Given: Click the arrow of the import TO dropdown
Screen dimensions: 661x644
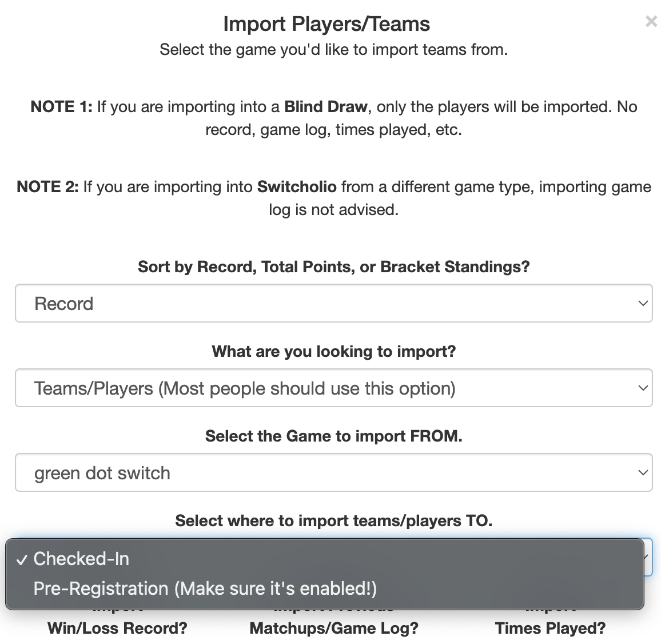Looking at the screenshot, I should (x=647, y=557).
